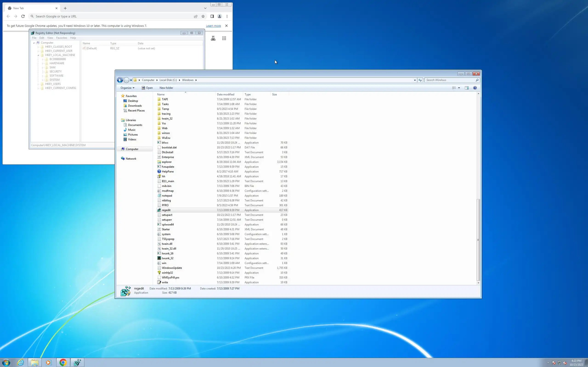Click the Search Windows input field
This screenshot has height=367, width=588.
coord(449,80)
